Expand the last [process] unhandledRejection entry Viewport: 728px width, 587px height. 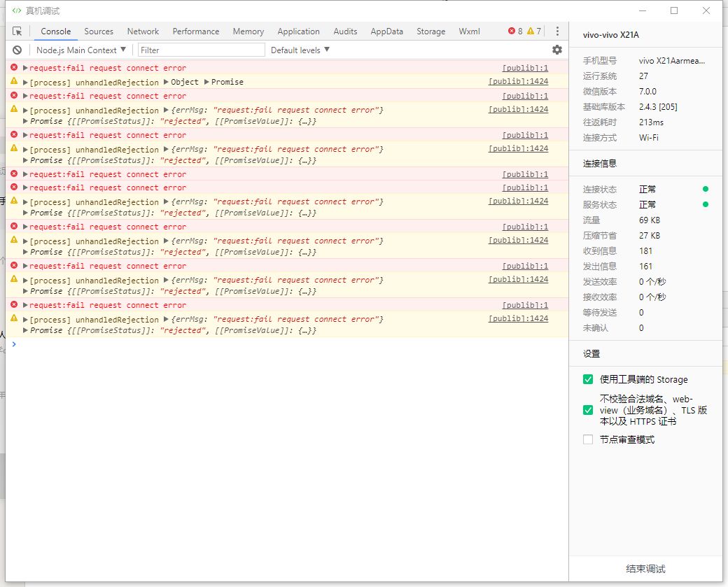pyautogui.click(x=25, y=320)
